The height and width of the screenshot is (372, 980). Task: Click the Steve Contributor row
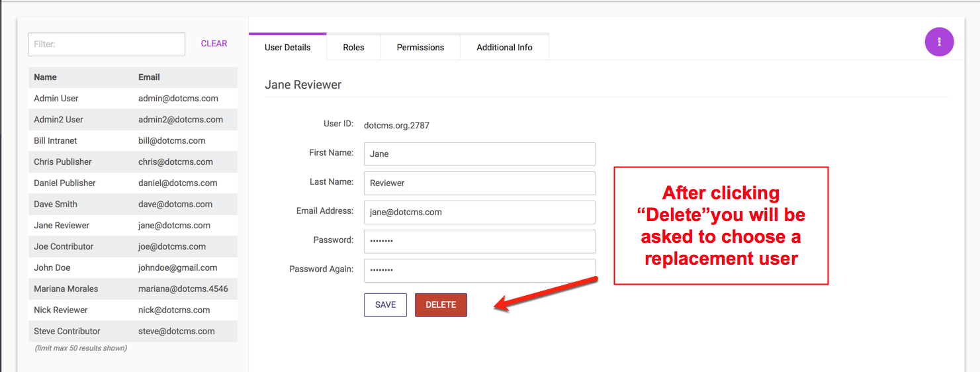[x=132, y=332]
